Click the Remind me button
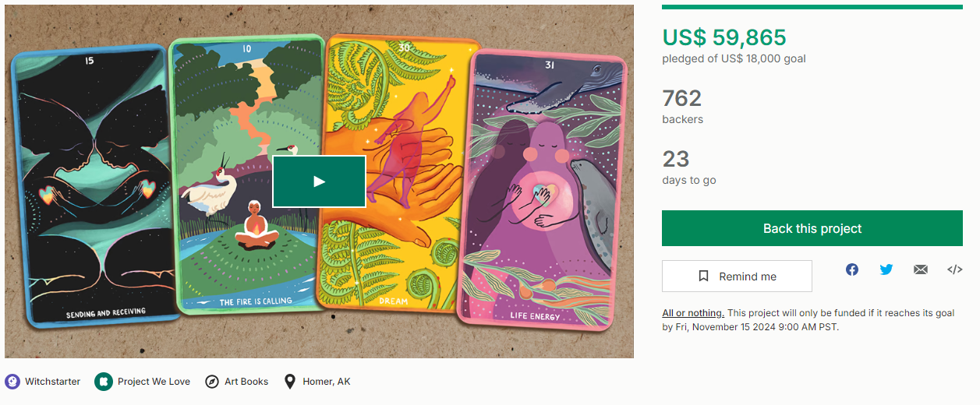The height and width of the screenshot is (405, 980). click(737, 276)
